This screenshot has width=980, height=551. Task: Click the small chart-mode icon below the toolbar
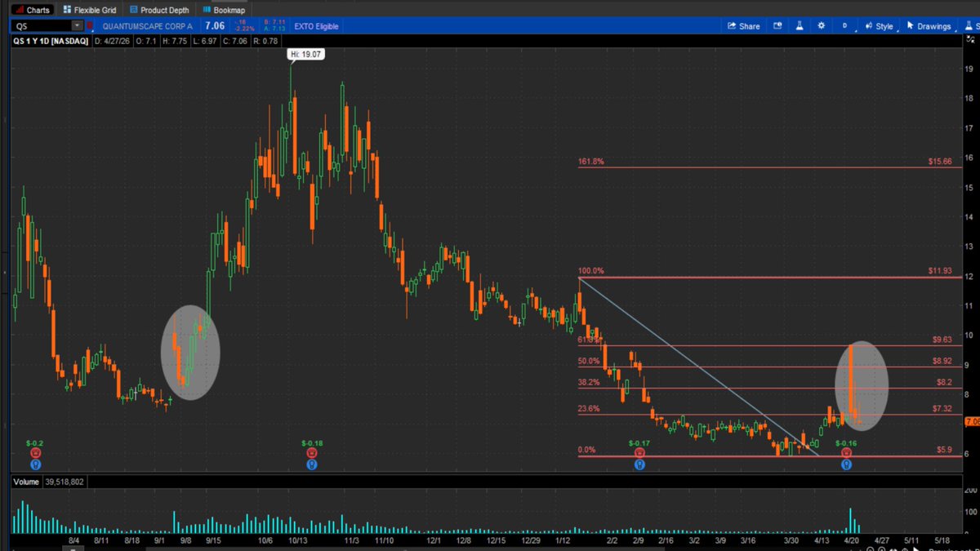tap(969, 41)
